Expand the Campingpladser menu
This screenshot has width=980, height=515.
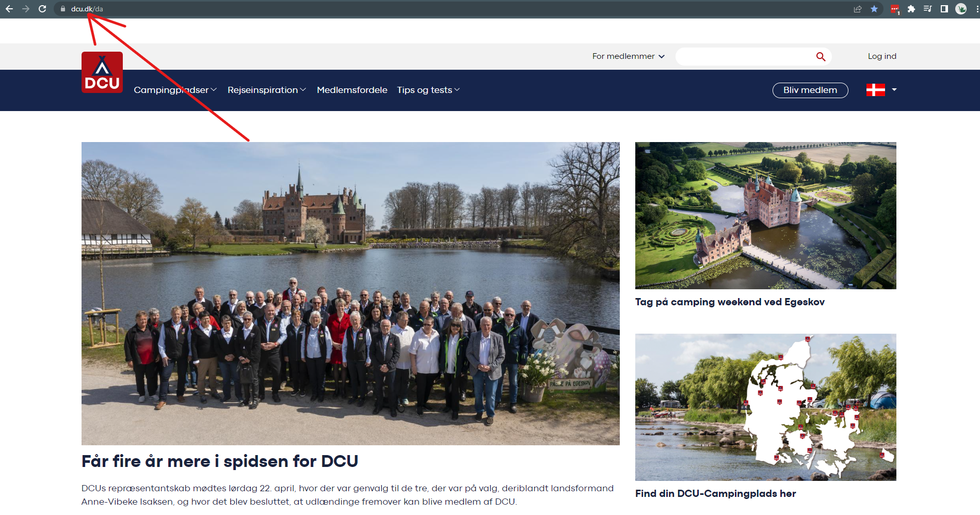175,90
